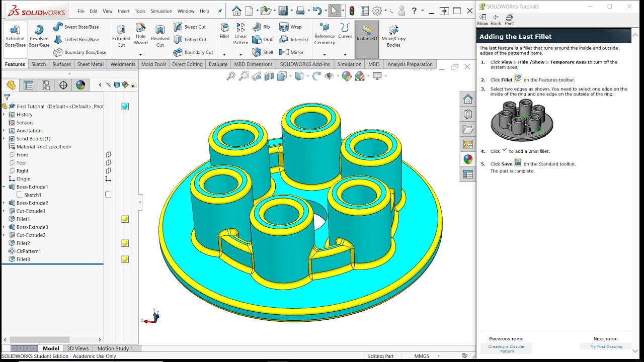Screen dimensions: 644x362
Task: Select the Extruded Cut tool
Action: (121, 36)
